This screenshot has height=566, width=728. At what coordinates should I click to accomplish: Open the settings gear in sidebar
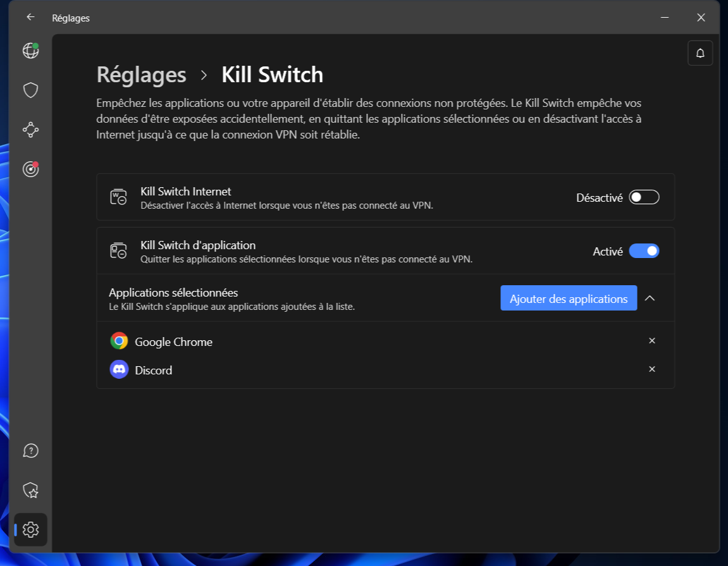click(30, 529)
